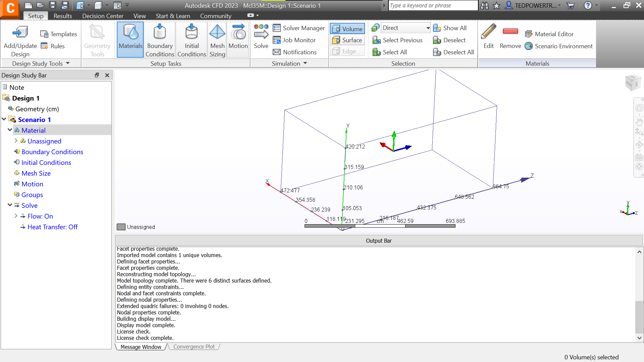Open the Convergence Plot tab
The height and width of the screenshot is (362, 644).
click(194, 347)
